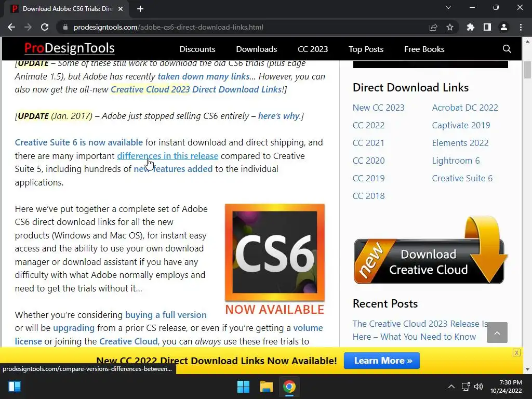Reload the page with the refresh icon
Viewport: 532px width, 399px height.
click(45, 27)
